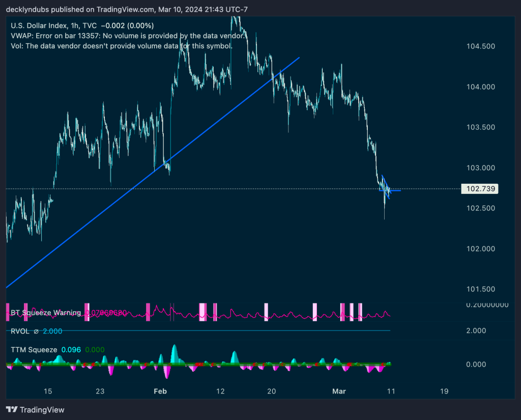Click the VWAP error message line
Image resolution: width=521 pixels, height=420 pixels.
[128, 36]
